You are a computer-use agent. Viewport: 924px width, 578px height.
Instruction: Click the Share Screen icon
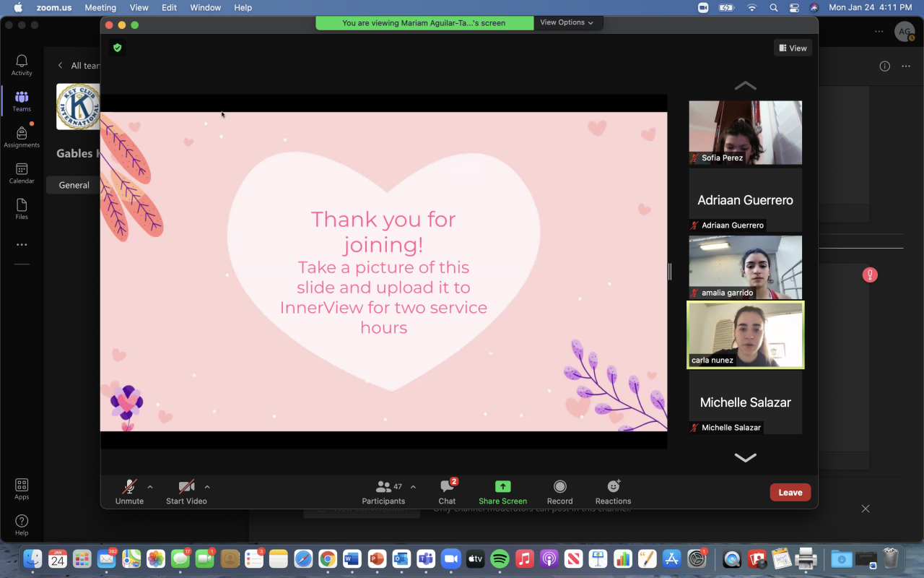pyautogui.click(x=502, y=487)
